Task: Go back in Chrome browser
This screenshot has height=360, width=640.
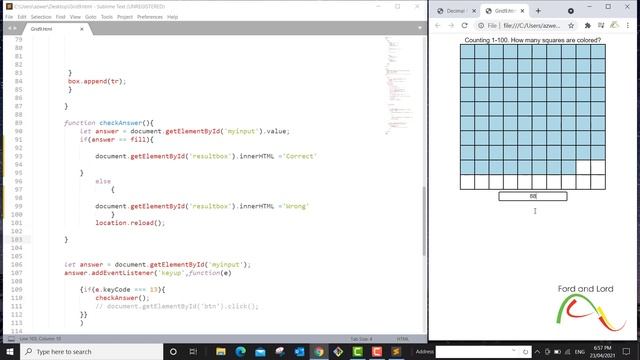Action: tap(438, 25)
